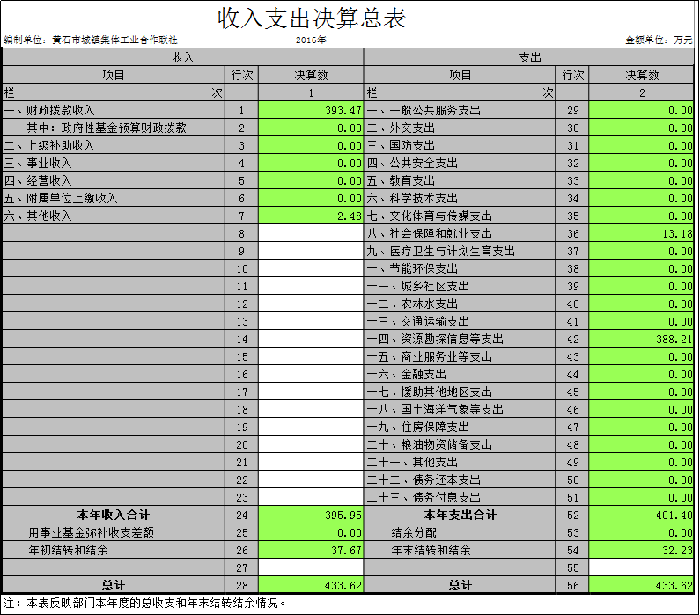The image size is (700, 615).
Task: Click the footnote starting with 注：本表反映
Action: (x=145, y=604)
